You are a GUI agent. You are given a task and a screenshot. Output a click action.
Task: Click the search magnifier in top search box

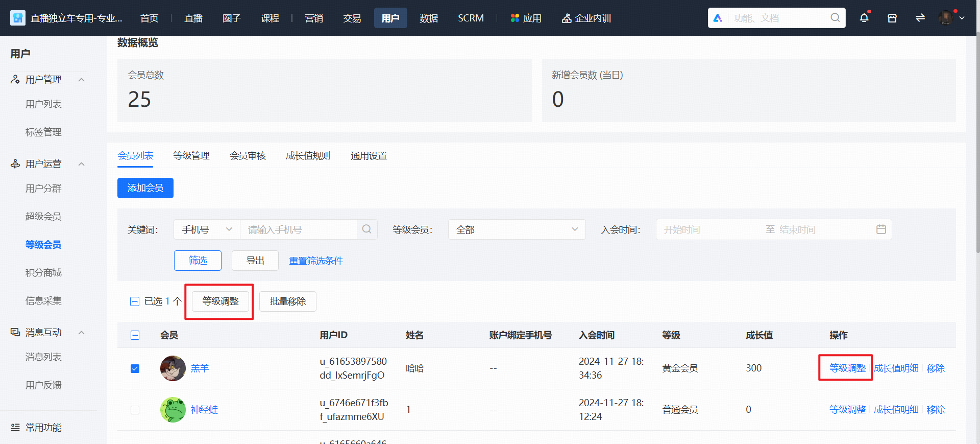tap(835, 18)
